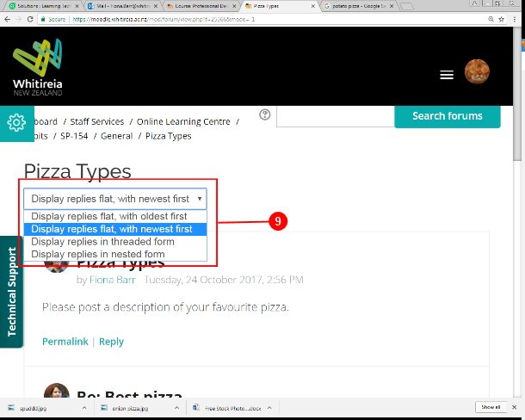The height and width of the screenshot is (420, 525).
Task: Click Pizza Types breadcrumb link
Action: point(169,136)
